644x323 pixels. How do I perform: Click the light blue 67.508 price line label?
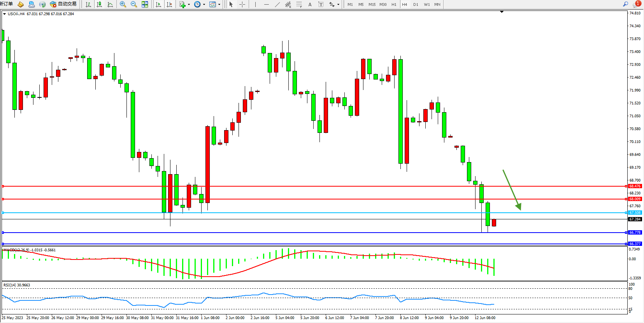click(x=635, y=213)
